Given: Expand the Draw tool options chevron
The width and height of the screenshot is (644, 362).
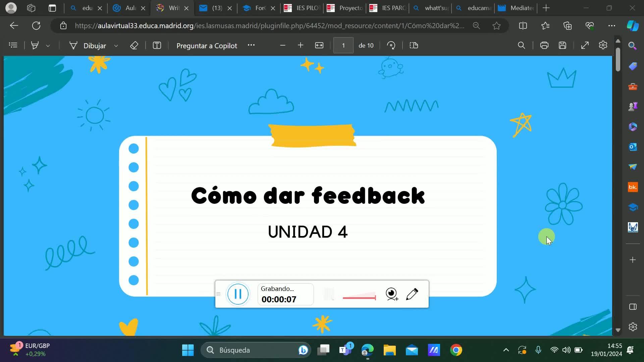Looking at the screenshot, I should pyautogui.click(x=116, y=46).
